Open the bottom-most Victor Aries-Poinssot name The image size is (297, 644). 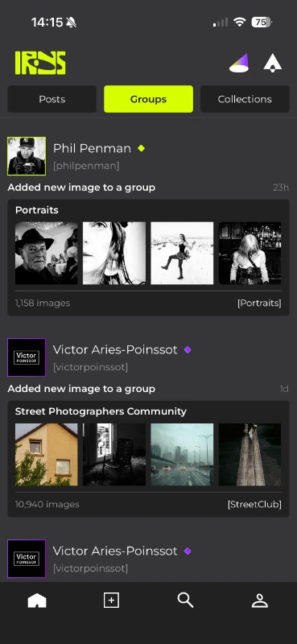115,551
